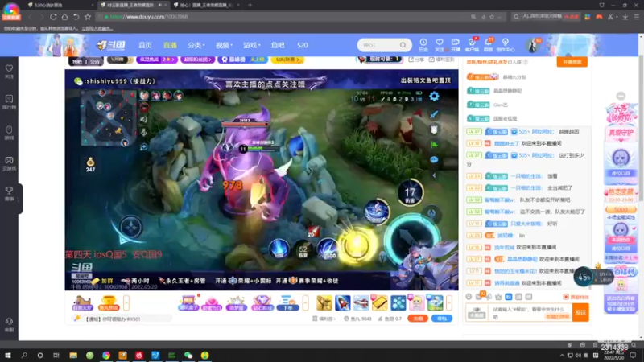The width and height of the screenshot is (644, 362).
Task: Open the Douyu logo home link
Action: pyautogui.click(x=111, y=45)
